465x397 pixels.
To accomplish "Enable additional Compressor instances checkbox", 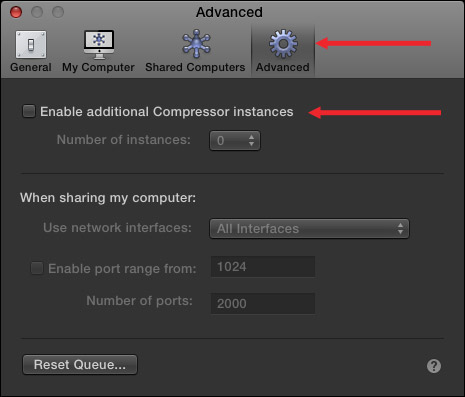I will 29,111.
